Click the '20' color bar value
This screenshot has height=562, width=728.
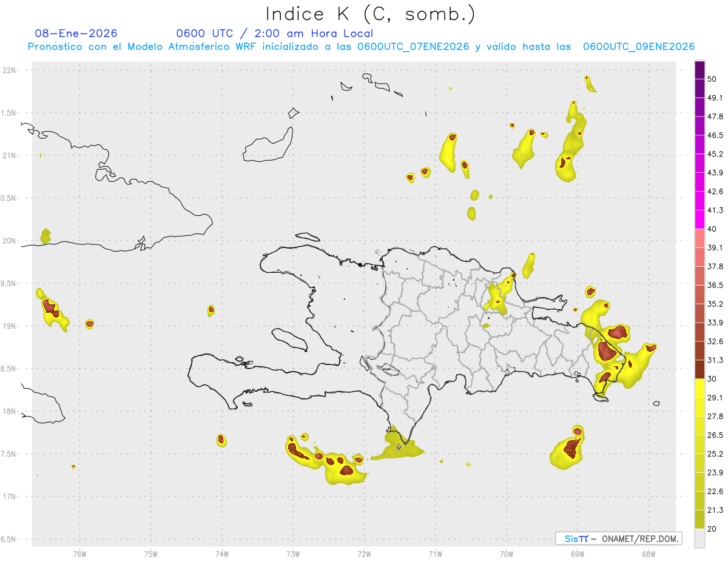coord(712,529)
